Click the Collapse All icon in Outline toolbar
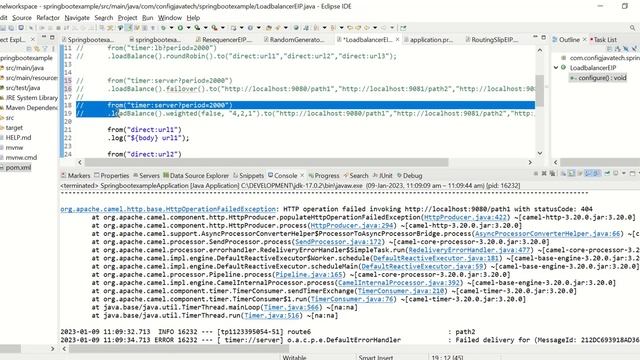640x360 pixels. click(610, 49)
